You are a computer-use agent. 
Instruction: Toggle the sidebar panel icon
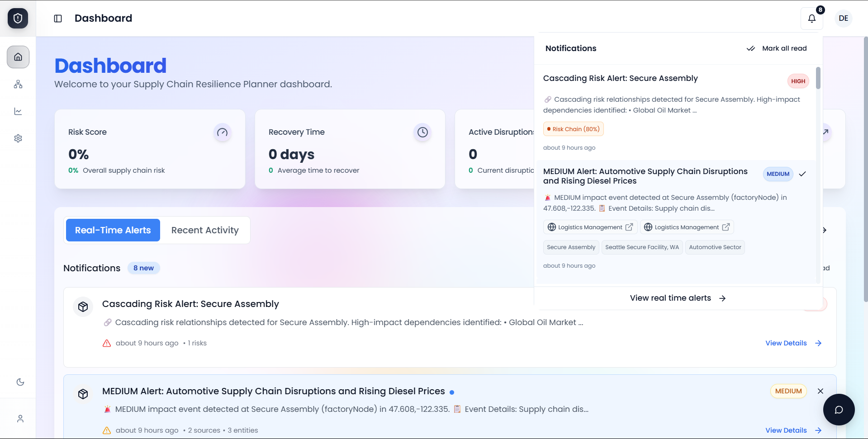(58, 19)
